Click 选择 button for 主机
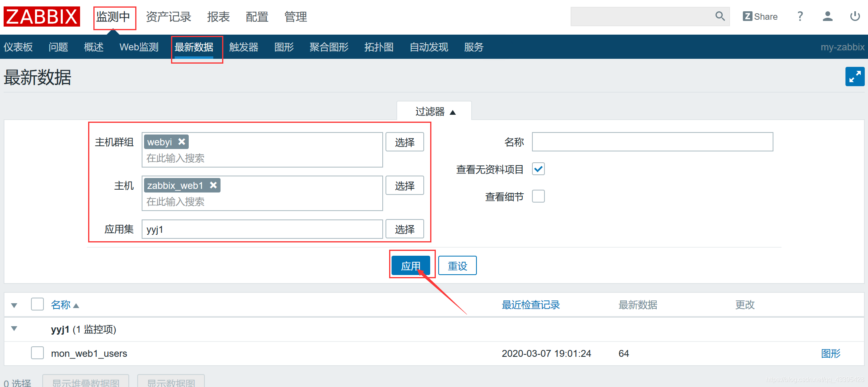Image resolution: width=868 pixels, height=387 pixels. point(404,185)
